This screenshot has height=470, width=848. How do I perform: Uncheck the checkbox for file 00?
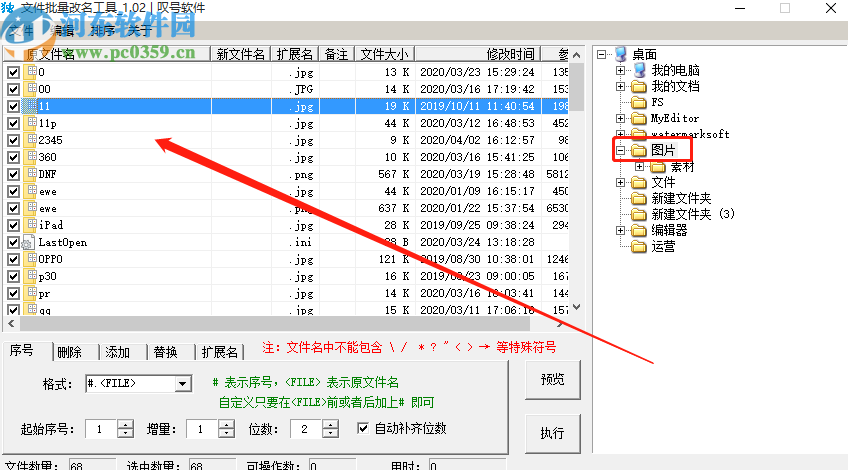pos(14,89)
